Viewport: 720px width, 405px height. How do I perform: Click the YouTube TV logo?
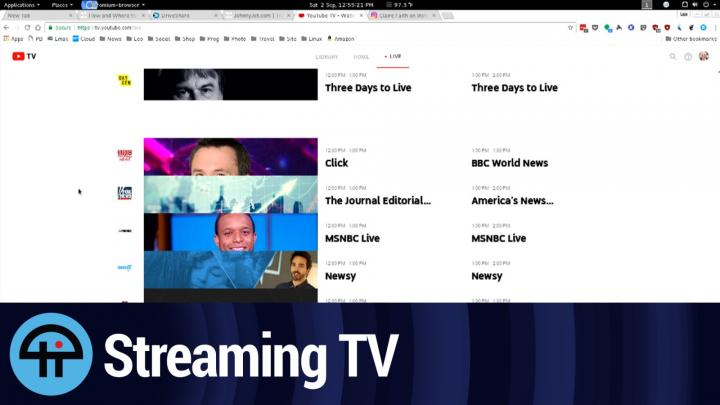(x=24, y=57)
